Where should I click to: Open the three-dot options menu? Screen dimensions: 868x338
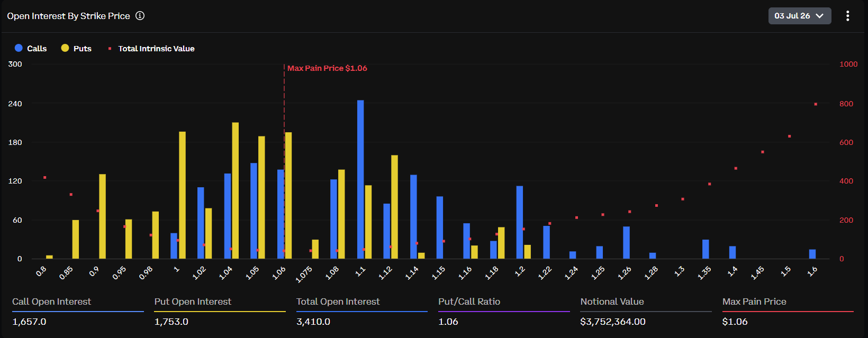tap(847, 16)
